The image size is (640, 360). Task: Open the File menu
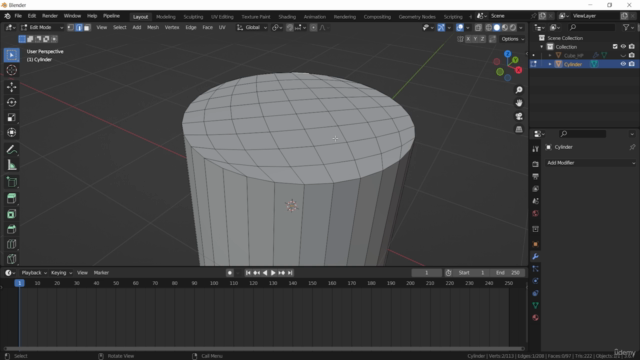point(18,16)
